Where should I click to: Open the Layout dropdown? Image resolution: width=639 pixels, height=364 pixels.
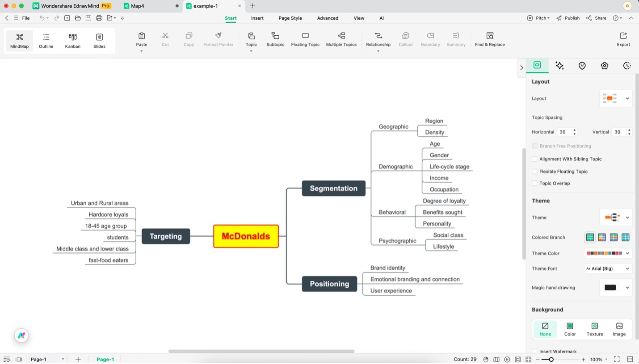click(x=616, y=98)
